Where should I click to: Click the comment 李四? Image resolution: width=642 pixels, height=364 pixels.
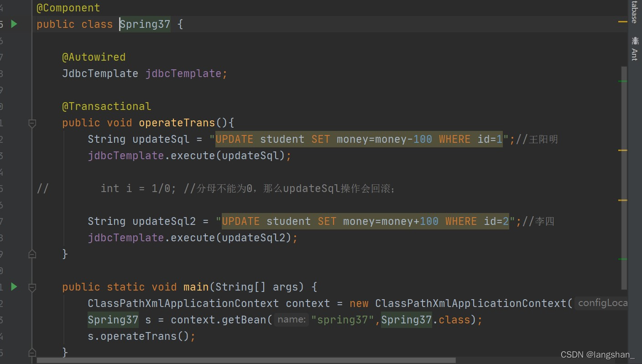point(538,221)
